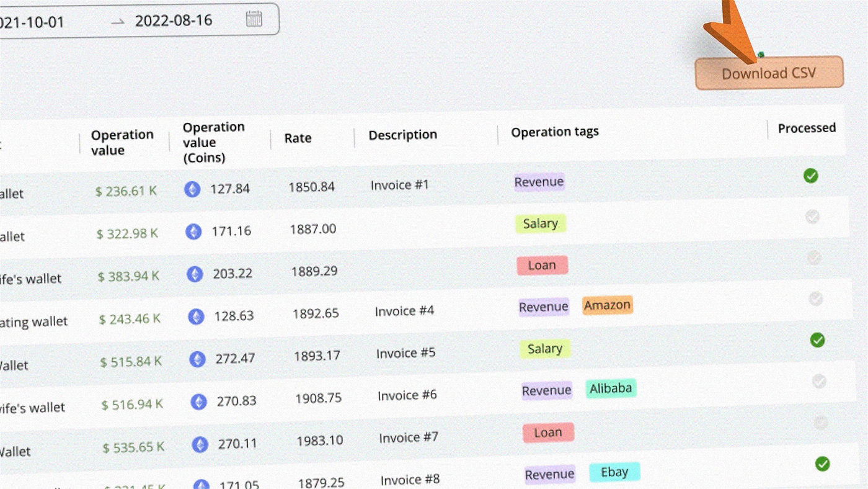
Task: Open the Invoice #6 description
Action: coord(407,396)
